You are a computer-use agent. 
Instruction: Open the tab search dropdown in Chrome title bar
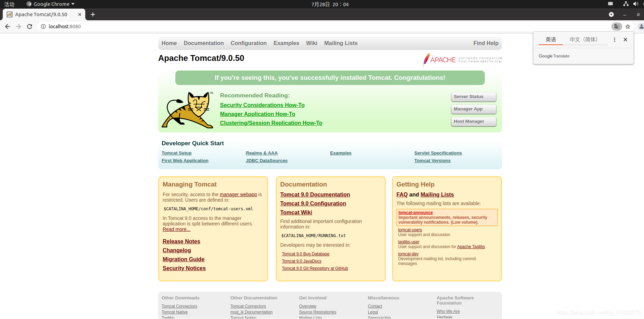tap(611, 14)
